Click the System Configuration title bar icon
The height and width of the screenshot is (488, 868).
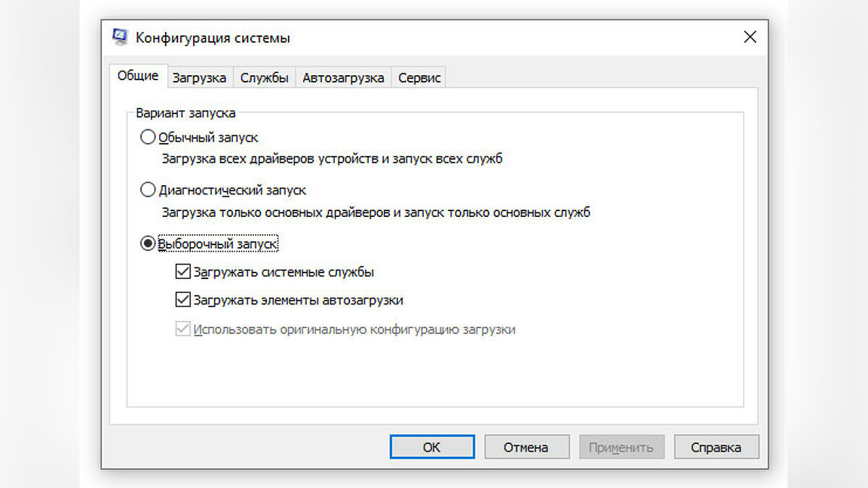(120, 38)
